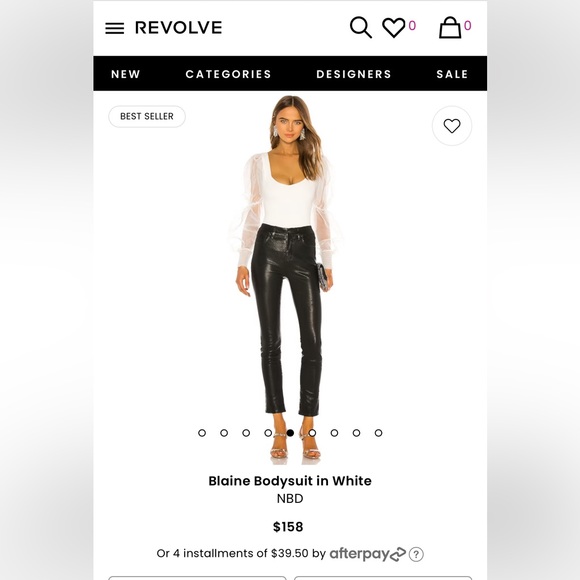
Task: Click the Blaine Bodysuit product title
Action: (x=290, y=481)
